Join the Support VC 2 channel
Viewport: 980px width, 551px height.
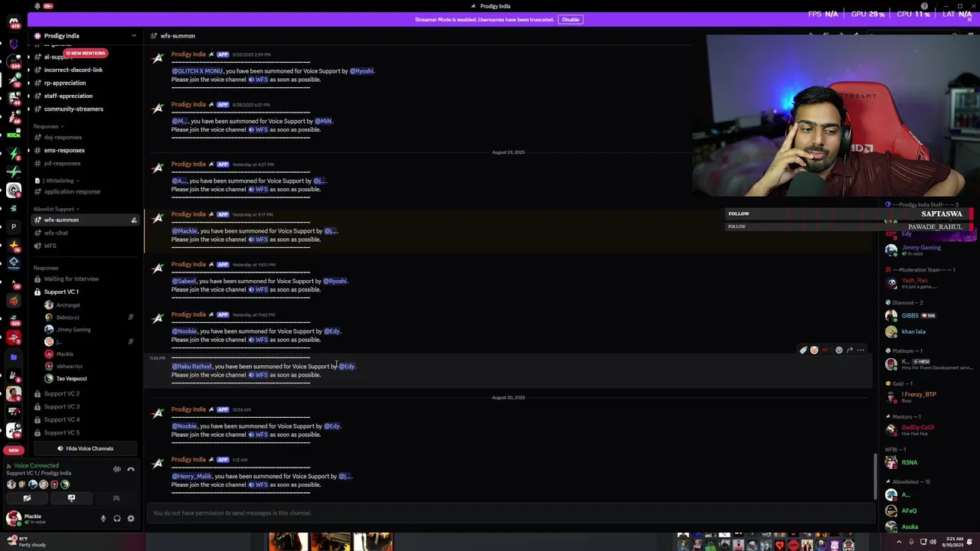tap(62, 393)
